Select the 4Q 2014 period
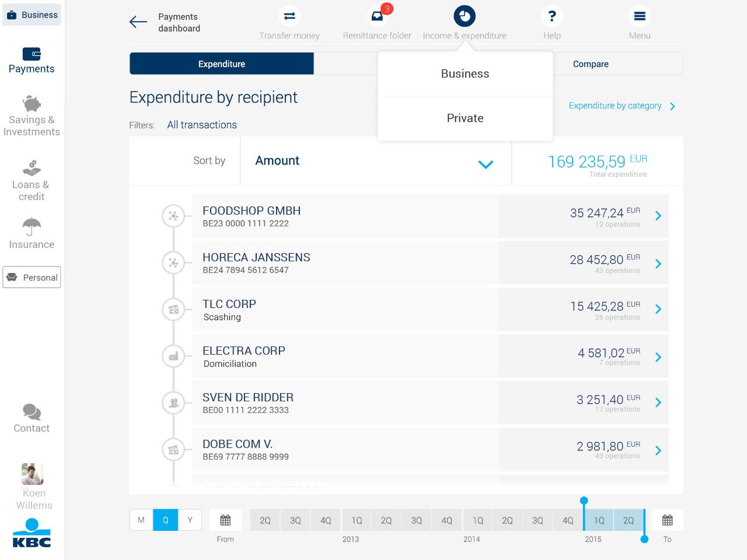This screenshot has width=747, height=560. (x=567, y=519)
